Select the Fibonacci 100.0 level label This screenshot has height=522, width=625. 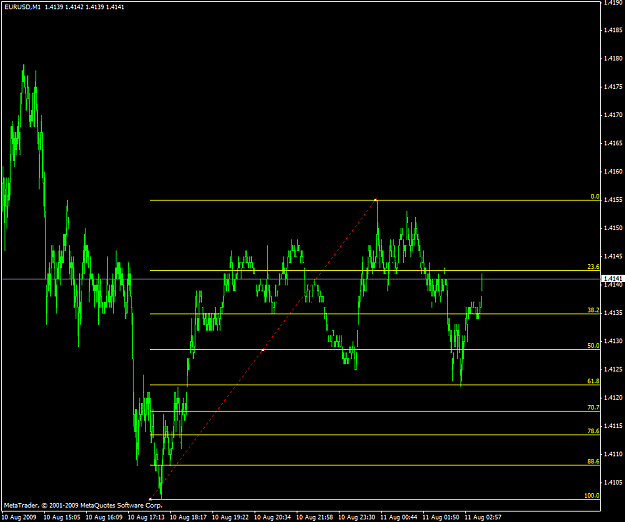pos(592,495)
